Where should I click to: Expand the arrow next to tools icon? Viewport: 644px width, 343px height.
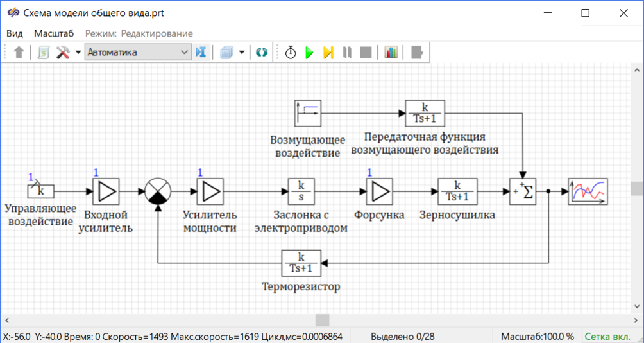(78, 53)
